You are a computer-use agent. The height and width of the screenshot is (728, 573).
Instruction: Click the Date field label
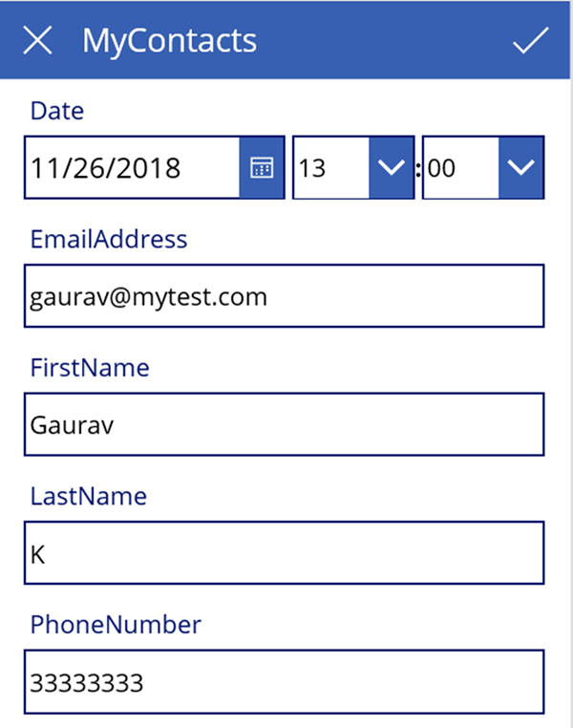[57, 111]
